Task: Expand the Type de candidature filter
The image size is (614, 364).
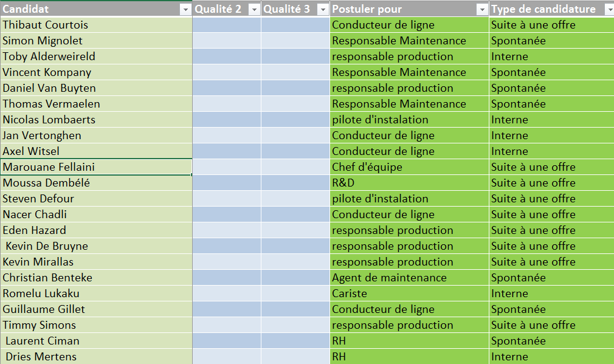Action: (x=609, y=10)
